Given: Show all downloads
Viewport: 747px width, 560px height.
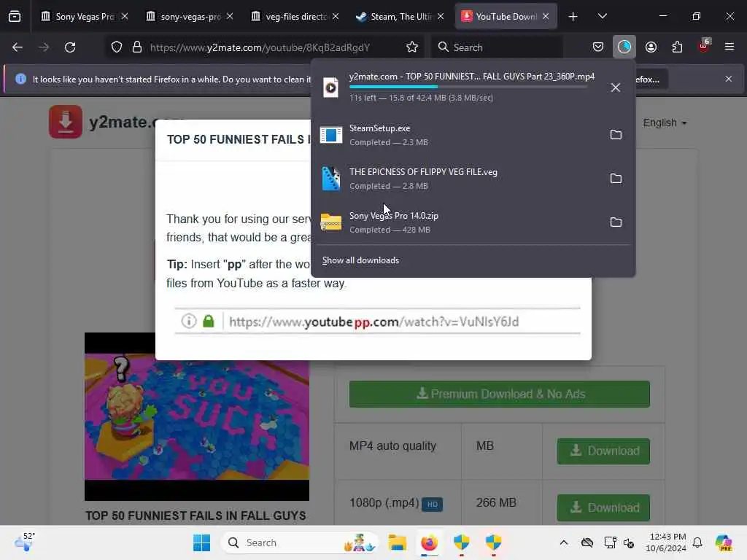Looking at the screenshot, I should click(x=360, y=260).
